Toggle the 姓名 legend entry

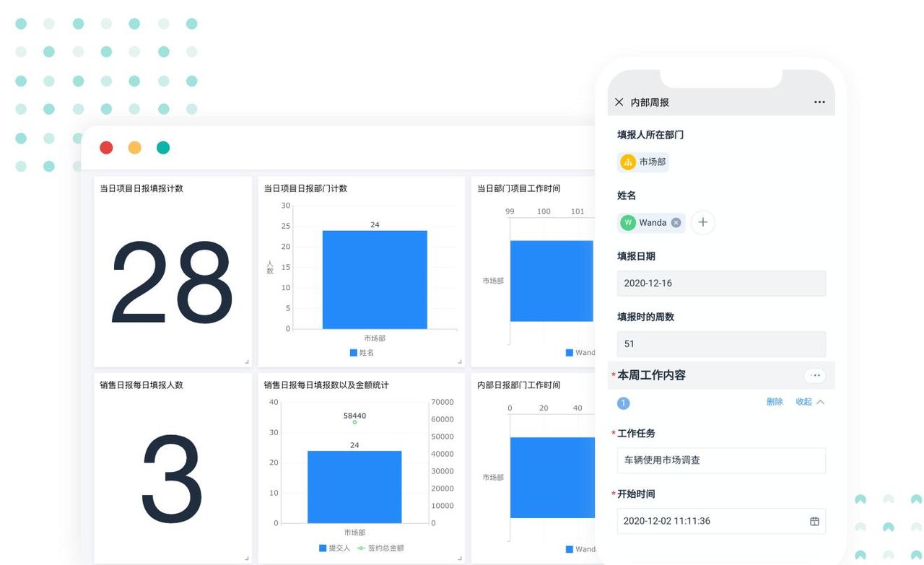[x=362, y=353]
